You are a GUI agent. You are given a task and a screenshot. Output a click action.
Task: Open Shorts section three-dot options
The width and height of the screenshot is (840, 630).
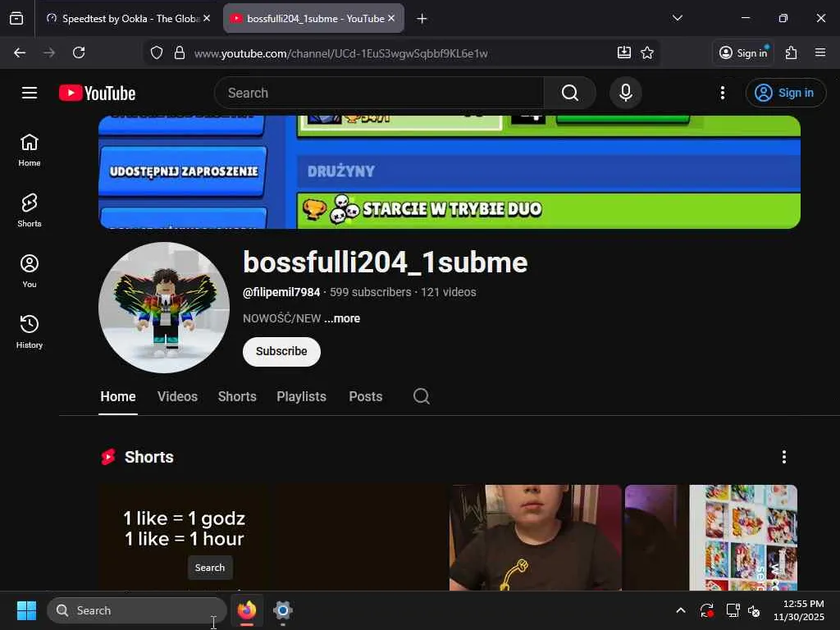[x=784, y=457]
